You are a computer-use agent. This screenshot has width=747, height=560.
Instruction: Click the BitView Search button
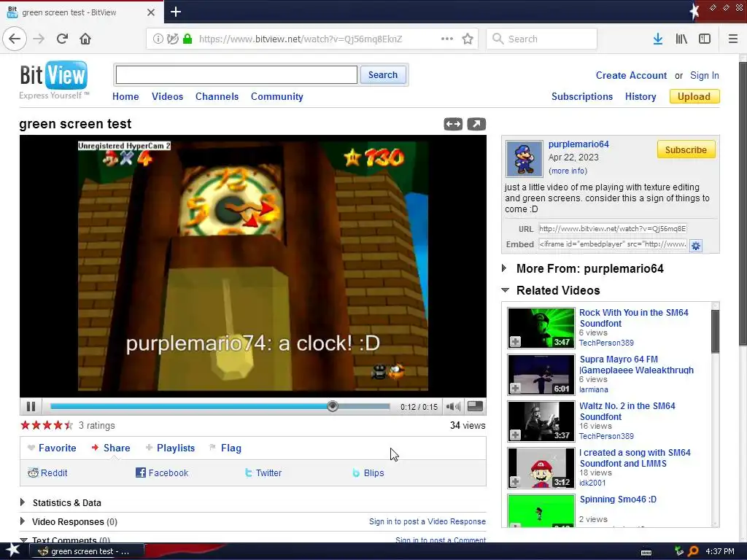pos(383,75)
